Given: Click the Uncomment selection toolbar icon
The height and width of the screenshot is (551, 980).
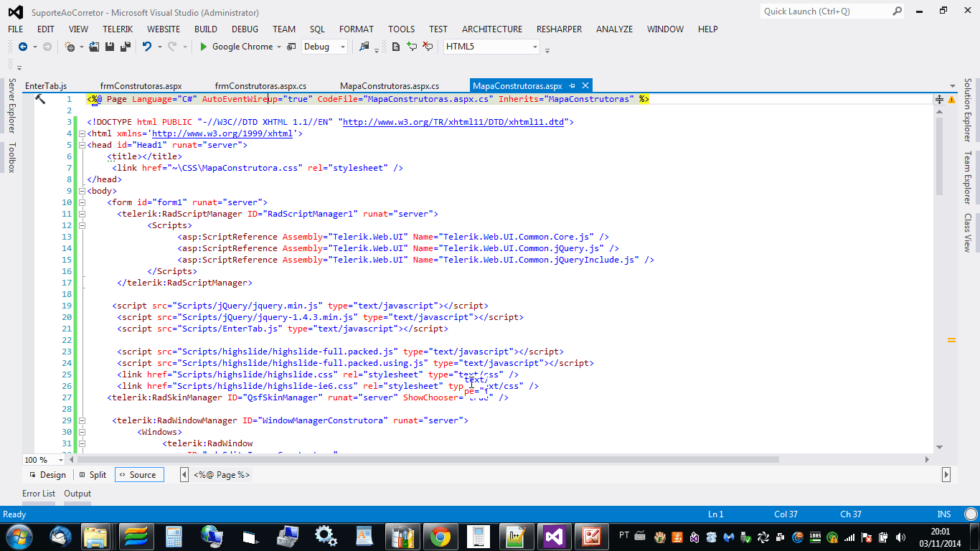Looking at the screenshot, I should coord(428,47).
